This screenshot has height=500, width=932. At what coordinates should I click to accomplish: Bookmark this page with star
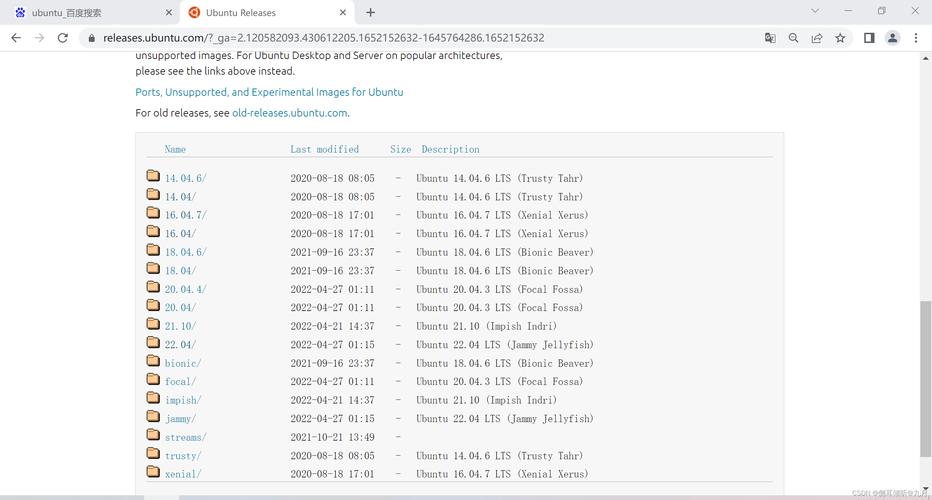840,38
